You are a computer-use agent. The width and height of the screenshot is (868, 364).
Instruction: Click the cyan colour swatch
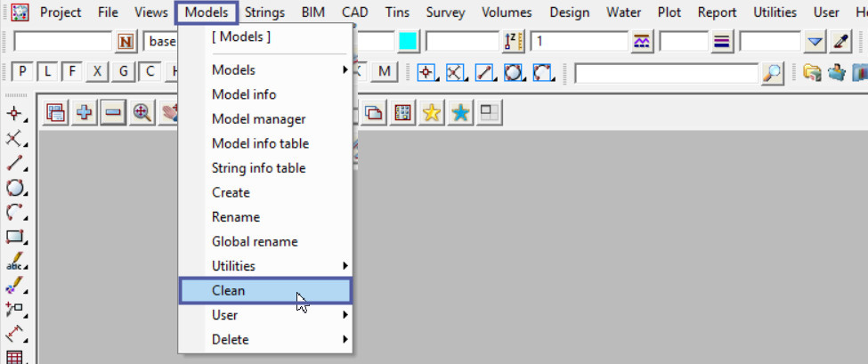point(409,42)
